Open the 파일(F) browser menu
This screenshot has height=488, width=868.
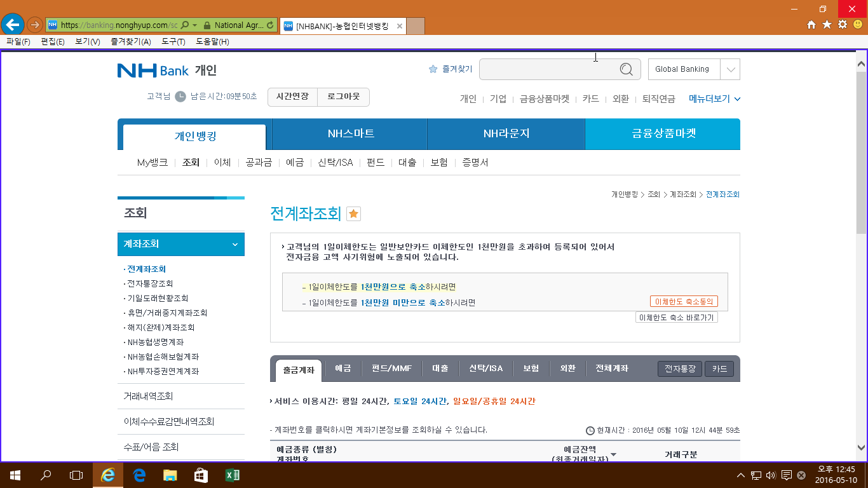click(18, 41)
